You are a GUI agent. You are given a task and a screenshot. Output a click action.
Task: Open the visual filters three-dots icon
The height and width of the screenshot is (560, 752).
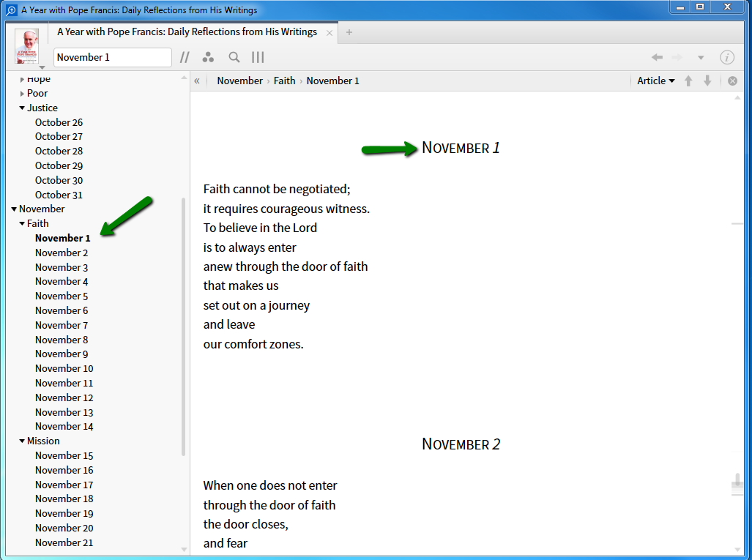tap(208, 58)
